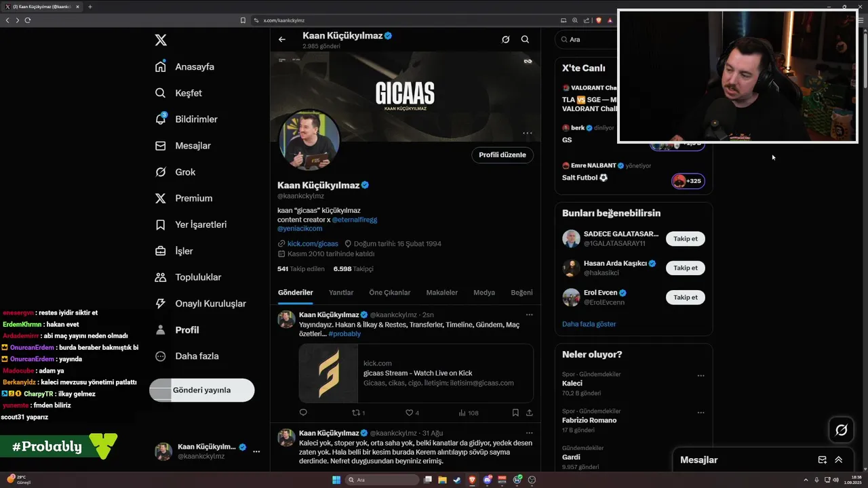The image size is (868, 488).
Task: Click the X logo in the sidebar
Action: (161, 40)
